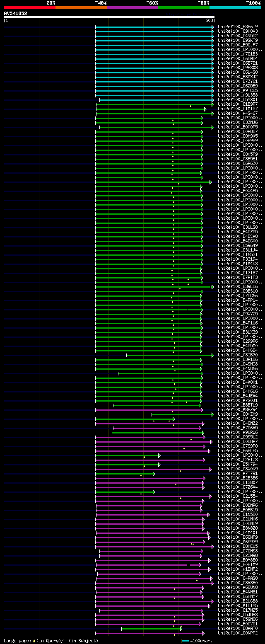Select the purple alignment bar for UniRef100_A8PZR4
The image size is (265, 644).
[149, 410]
